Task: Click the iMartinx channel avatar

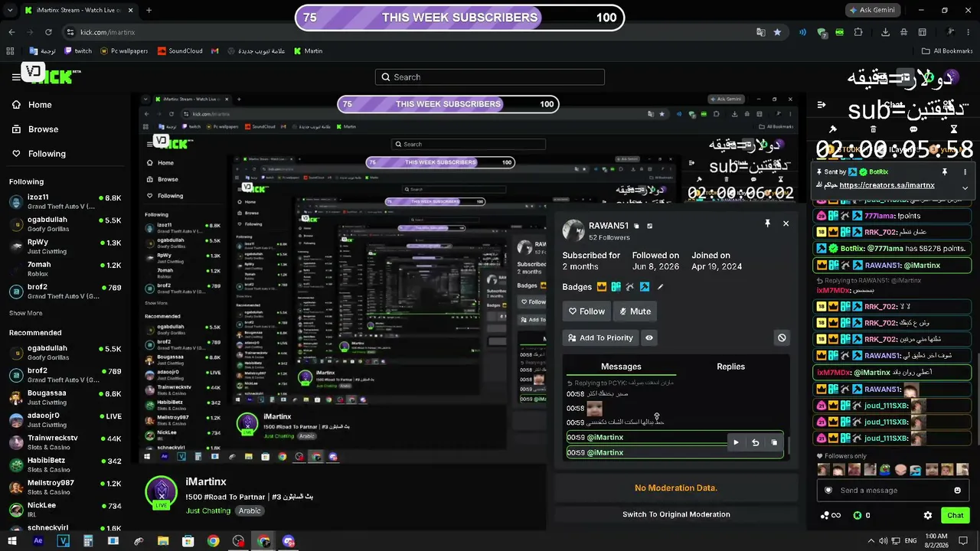Action: point(162,493)
